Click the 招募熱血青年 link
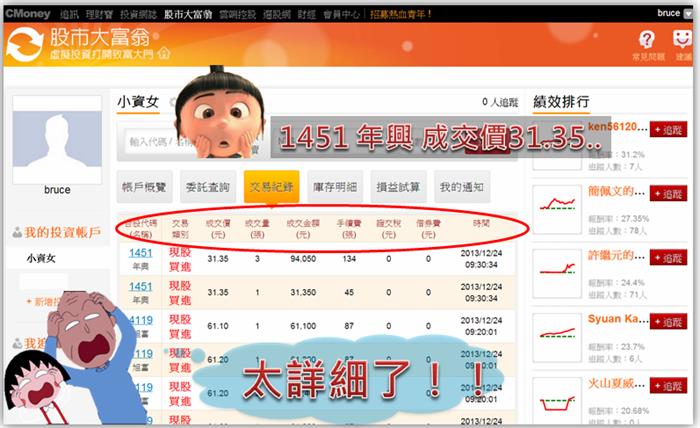The image size is (700, 428). (x=400, y=14)
